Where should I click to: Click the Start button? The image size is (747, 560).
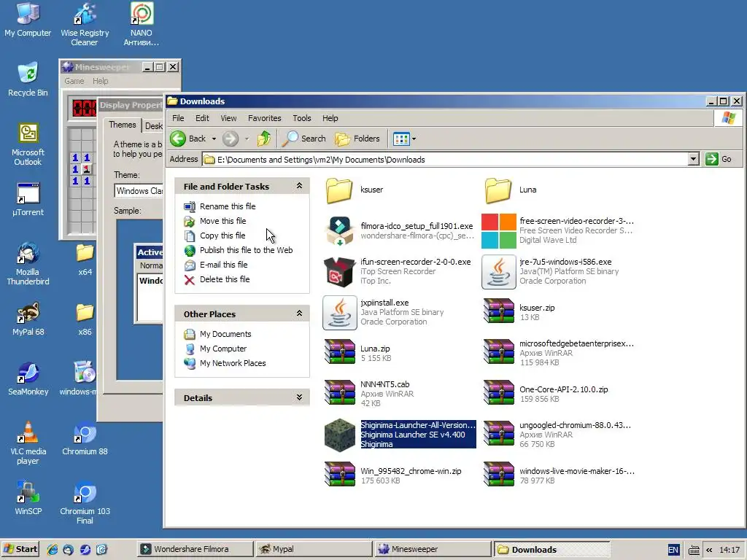click(20, 549)
